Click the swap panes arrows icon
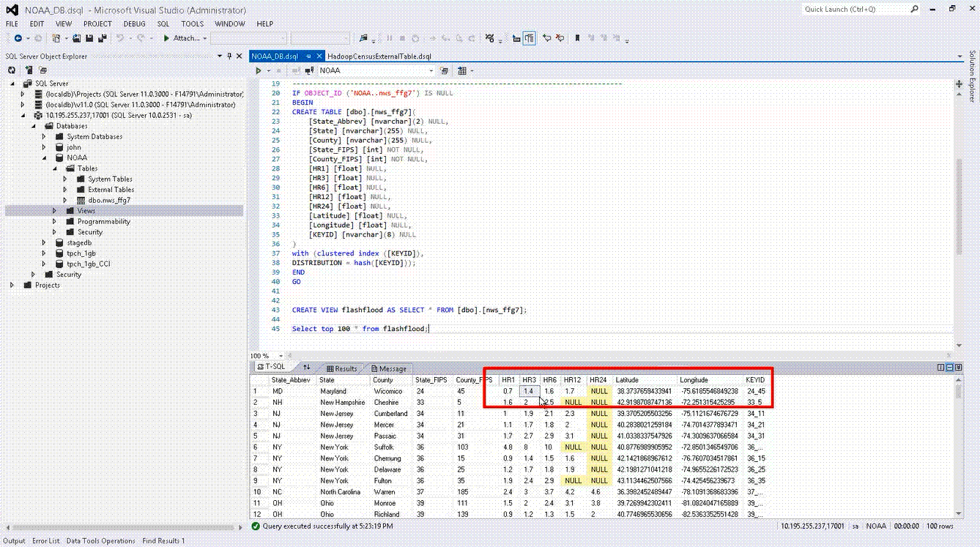This screenshot has height=547, width=980. pos(307,368)
